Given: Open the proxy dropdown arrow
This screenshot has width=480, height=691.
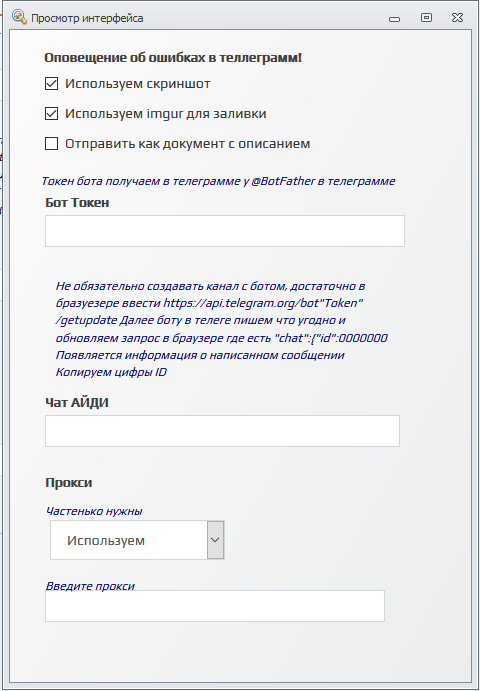Looking at the screenshot, I should pos(216,540).
